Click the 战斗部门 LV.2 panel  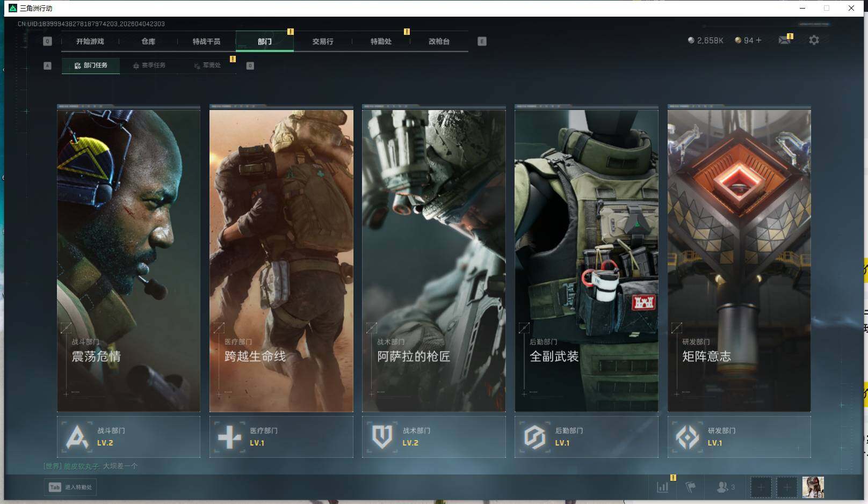128,437
